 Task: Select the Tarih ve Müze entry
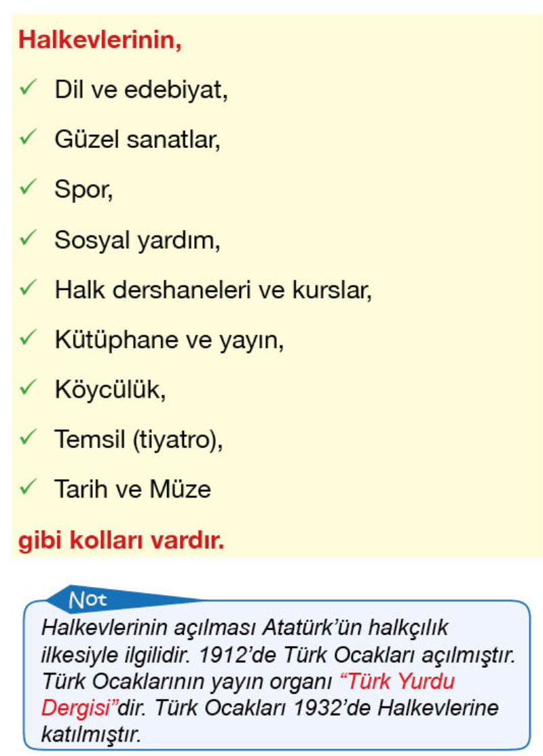(133, 489)
